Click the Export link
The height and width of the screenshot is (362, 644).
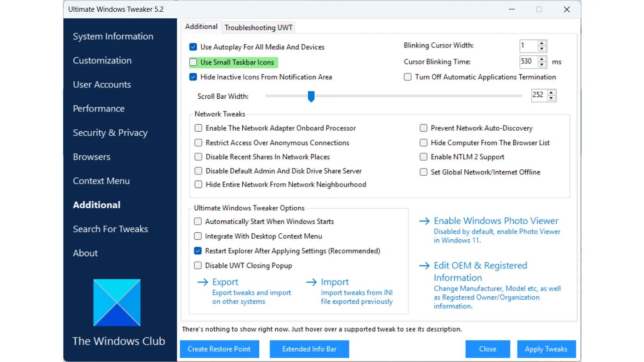225,282
